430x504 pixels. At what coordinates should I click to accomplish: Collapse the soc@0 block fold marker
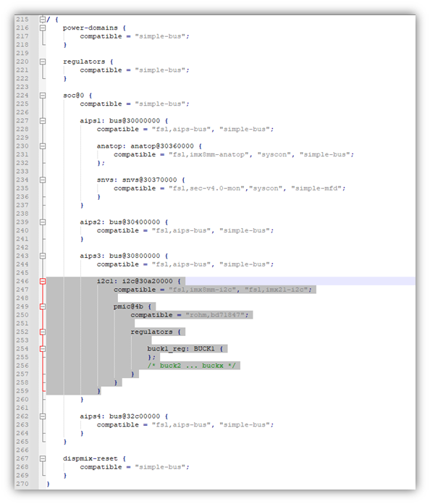pyautogui.click(x=43, y=96)
